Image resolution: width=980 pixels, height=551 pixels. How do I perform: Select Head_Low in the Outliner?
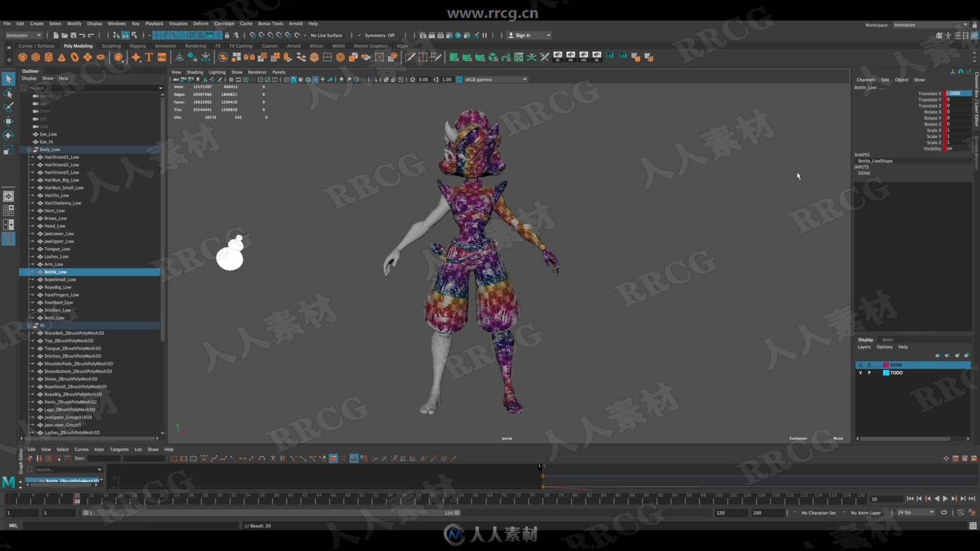tap(55, 226)
